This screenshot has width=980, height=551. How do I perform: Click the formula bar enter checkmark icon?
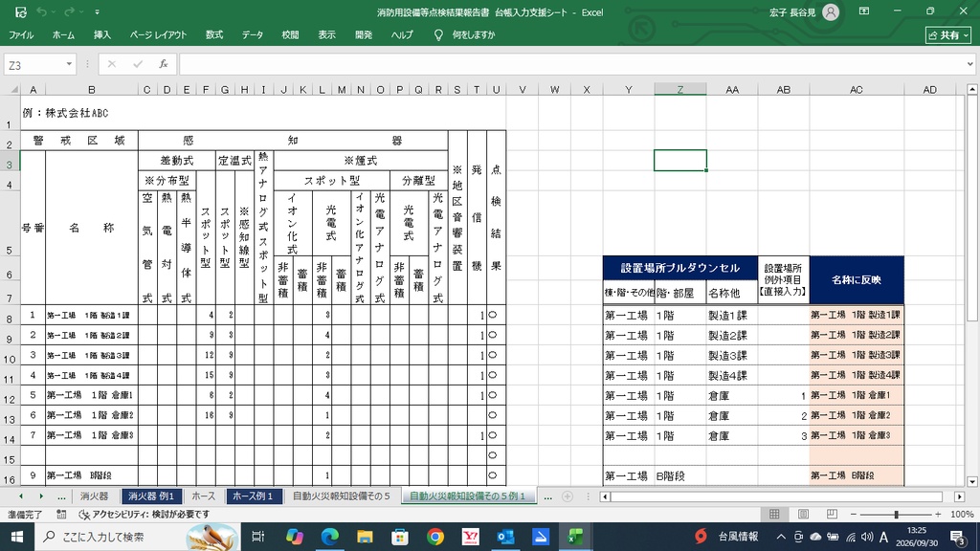[x=138, y=64]
